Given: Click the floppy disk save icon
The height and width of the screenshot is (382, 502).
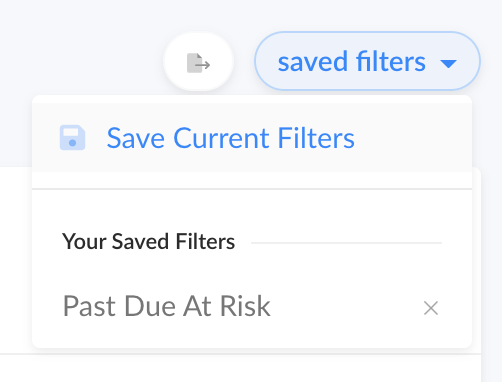Looking at the screenshot, I should coord(72,138).
